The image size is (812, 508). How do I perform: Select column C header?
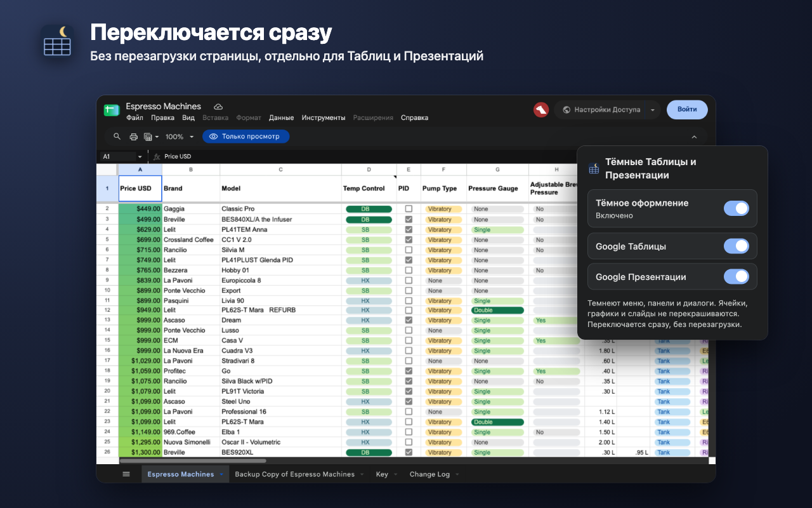pos(280,170)
